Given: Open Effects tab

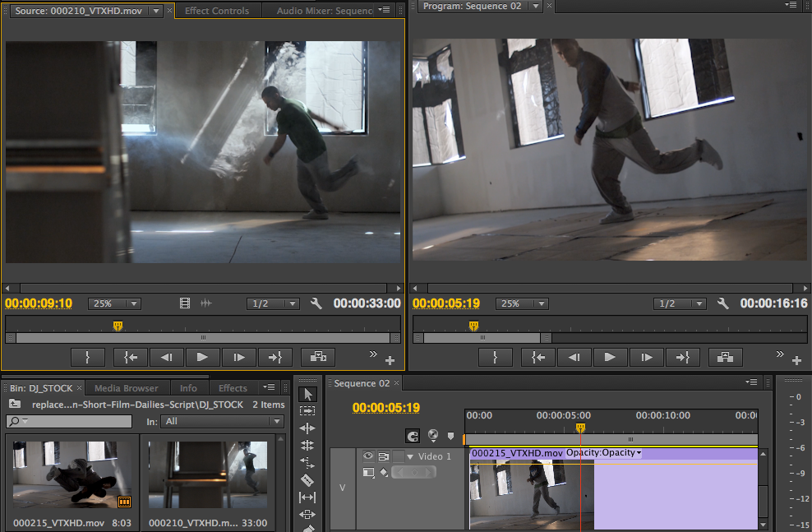Looking at the screenshot, I should pyautogui.click(x=233, y=388).
